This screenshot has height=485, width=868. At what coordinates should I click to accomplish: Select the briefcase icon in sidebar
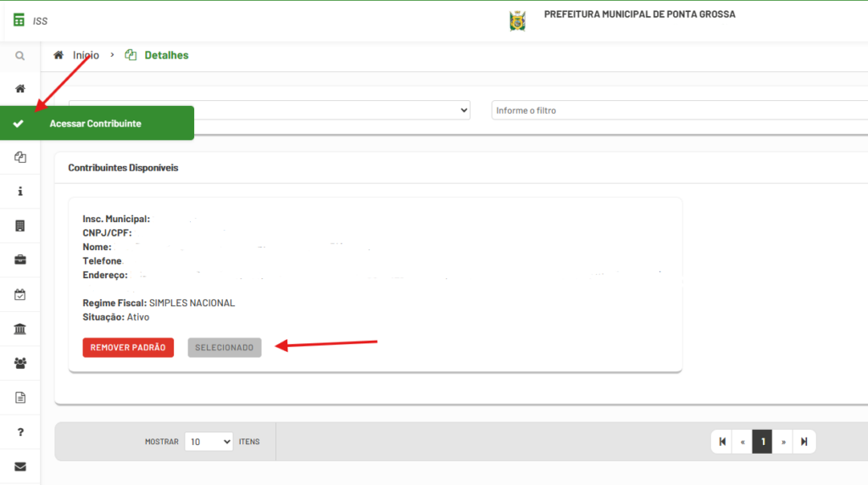(20, 260)
